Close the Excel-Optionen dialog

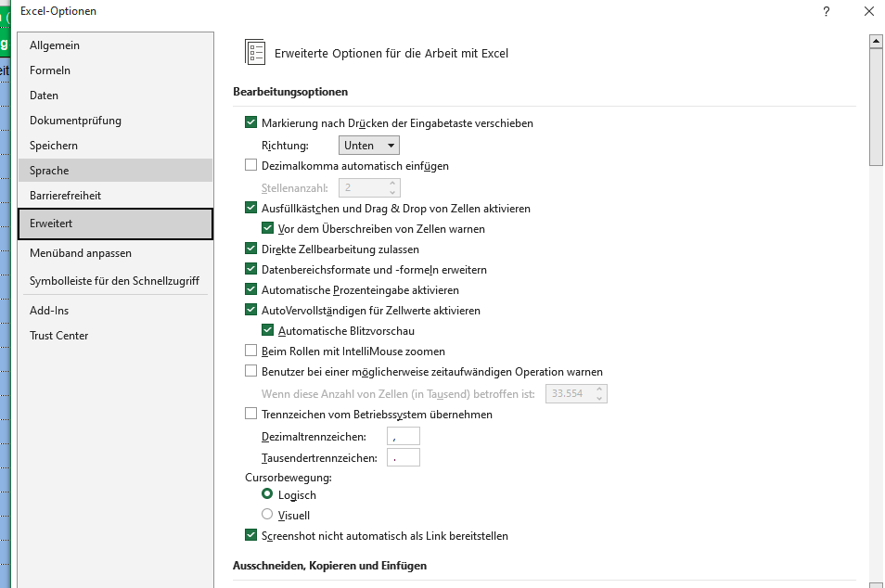coord(869,11)
